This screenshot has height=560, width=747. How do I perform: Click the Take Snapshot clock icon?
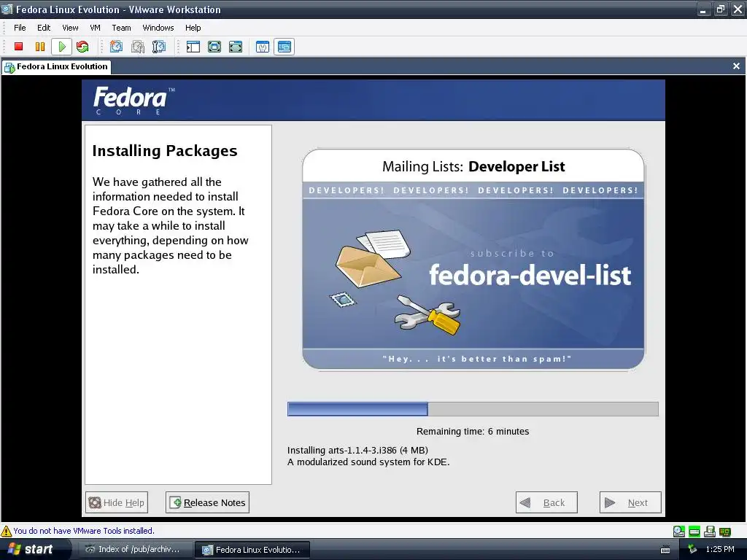pos(116,47)
